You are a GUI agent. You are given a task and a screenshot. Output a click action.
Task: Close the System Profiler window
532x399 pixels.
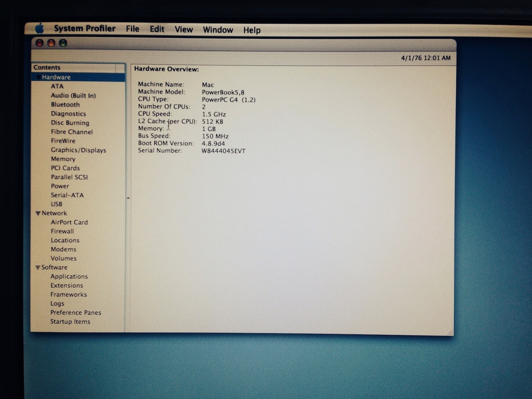[40, 43]
